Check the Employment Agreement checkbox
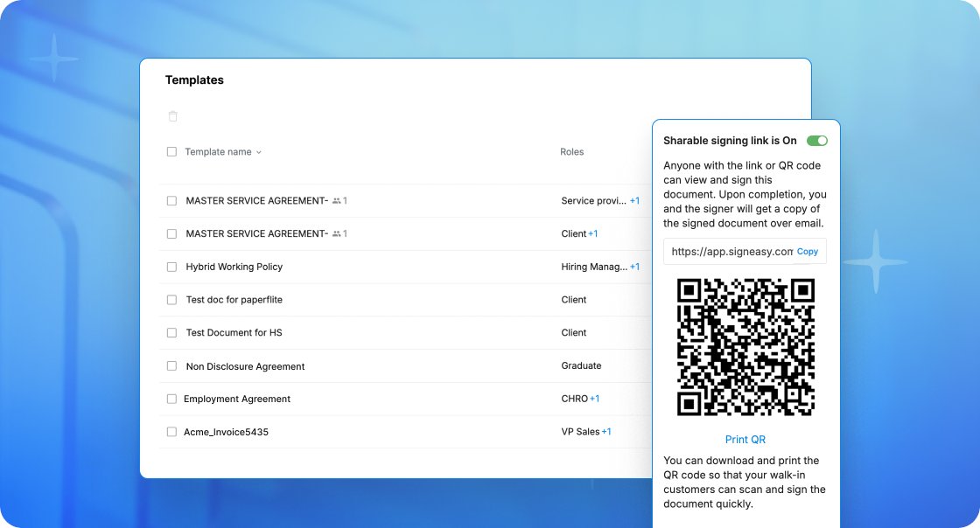Viewport: 980px width, 528px height. click(x=171, y=399)
